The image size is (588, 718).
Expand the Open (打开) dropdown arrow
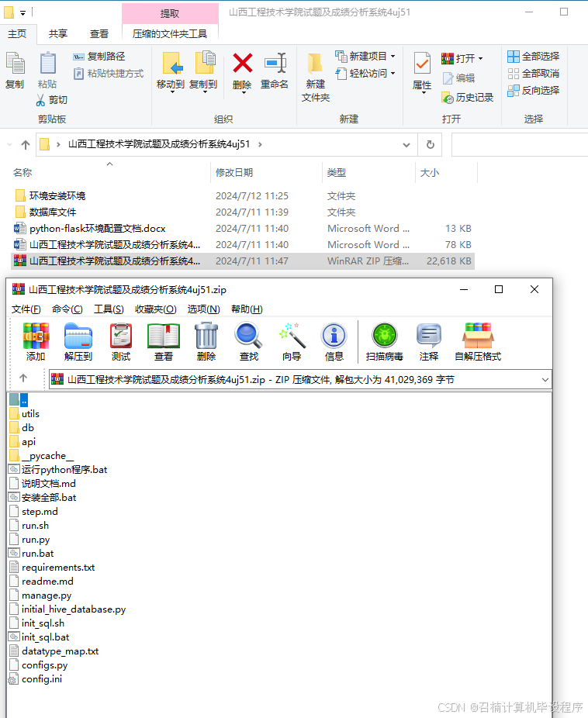pos(480,59)
